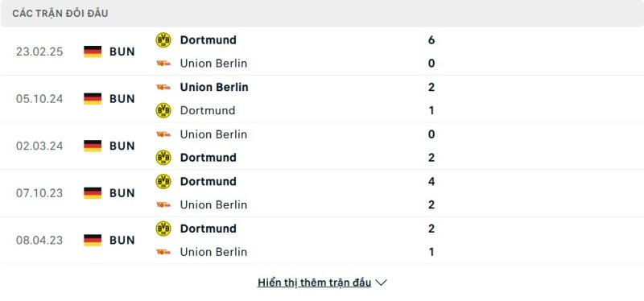The image size is (644, 301).
Task: Select the 05.10.24 match date
Action: pos(39,99)
